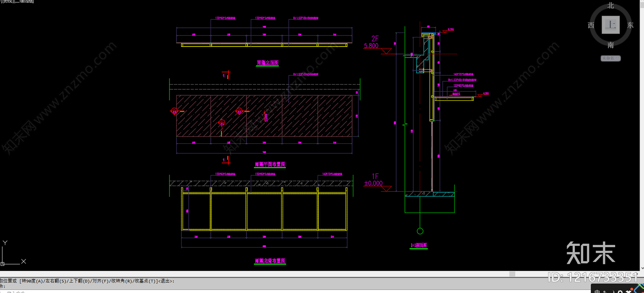Select the 2F 5.800 elevation label

coord(372,42)
